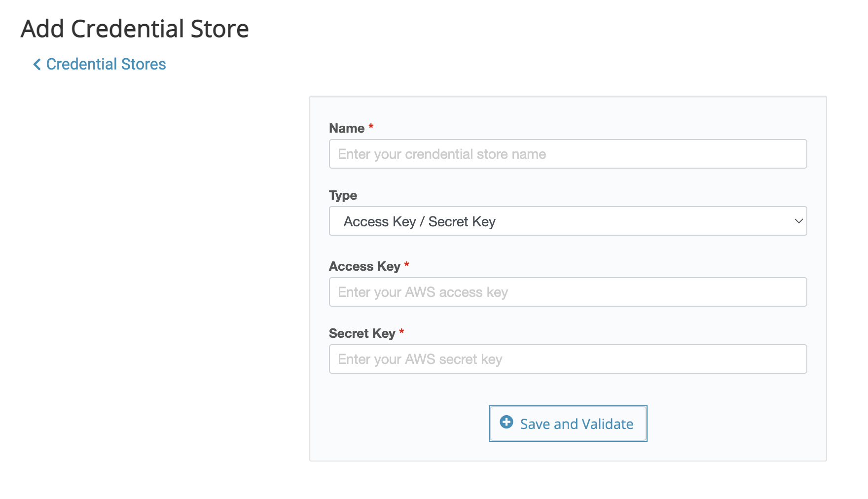Image resolution: width=868 pixels, height=499 pixels.
Task: Click the plus circle icon in Save button
Action: pyautogui.click(x=506, y=422)
